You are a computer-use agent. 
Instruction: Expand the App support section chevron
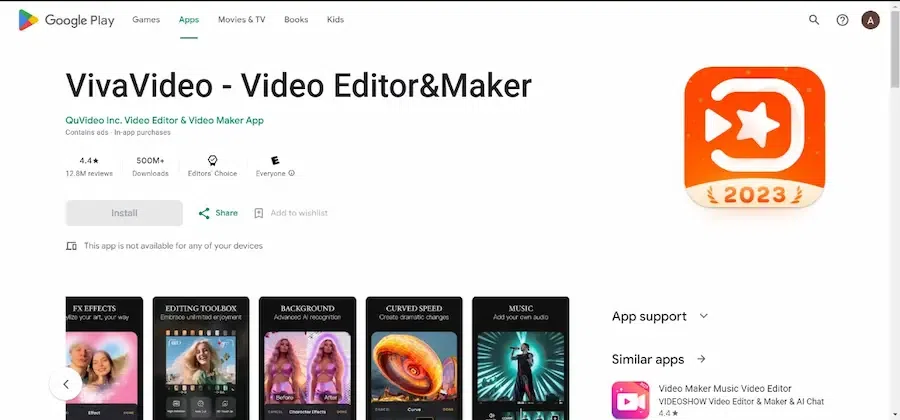click(704, 316)
